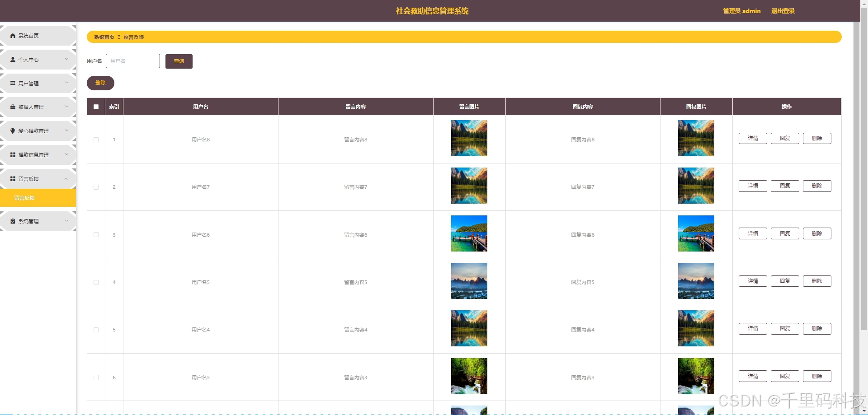Click the grid icon beside 留言反馈 menu

point(13,179)
